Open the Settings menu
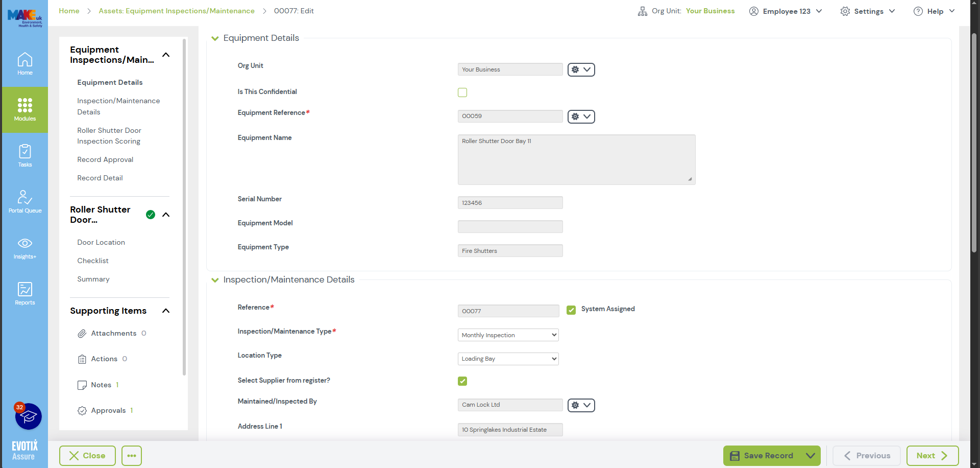Viewport: 980px width, 468px height. tap(868, 11)
